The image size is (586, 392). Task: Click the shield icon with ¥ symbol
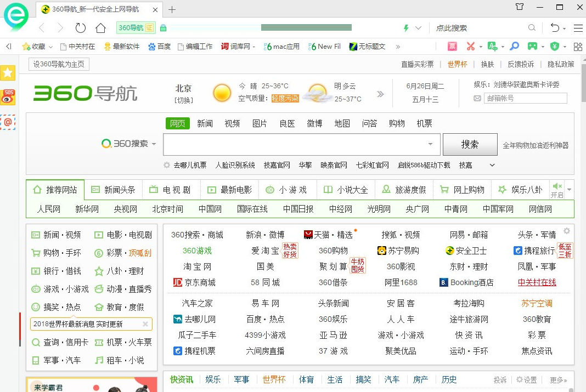[555, 46]
